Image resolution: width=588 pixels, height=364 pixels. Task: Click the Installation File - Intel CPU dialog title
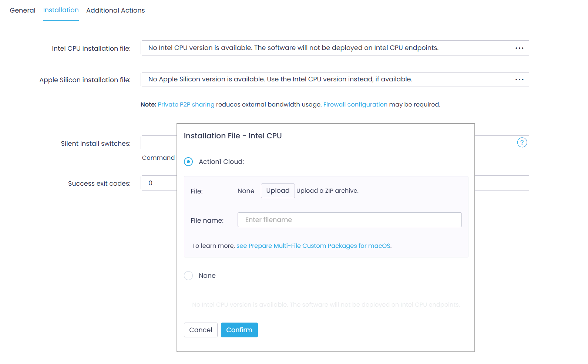click(233, 136)
